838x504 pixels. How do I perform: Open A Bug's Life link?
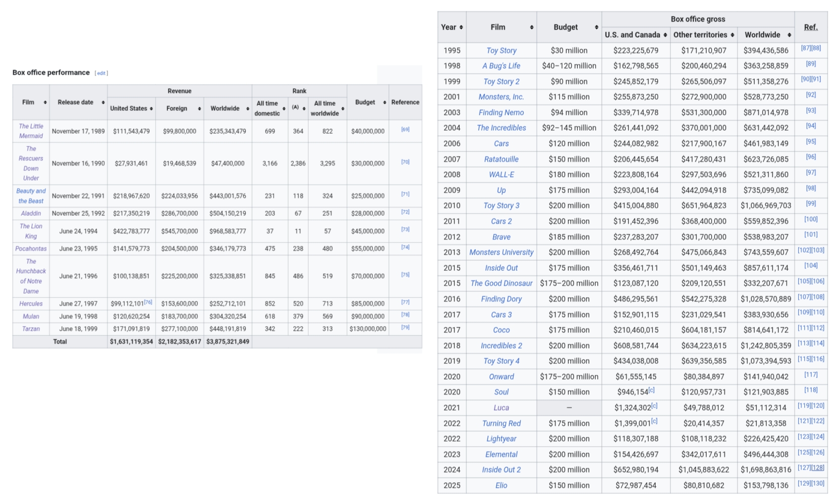click(501, 66)
